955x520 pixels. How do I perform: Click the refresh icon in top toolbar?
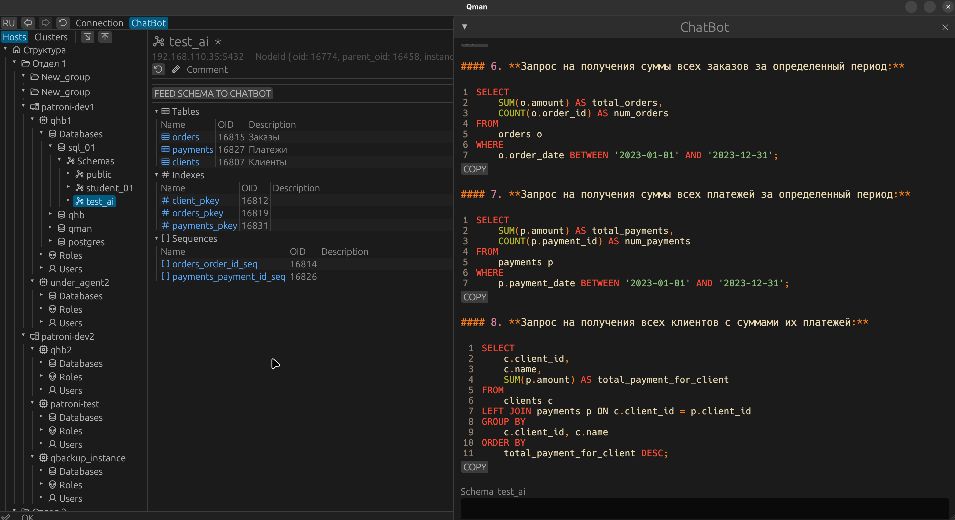tap(63, 22)
